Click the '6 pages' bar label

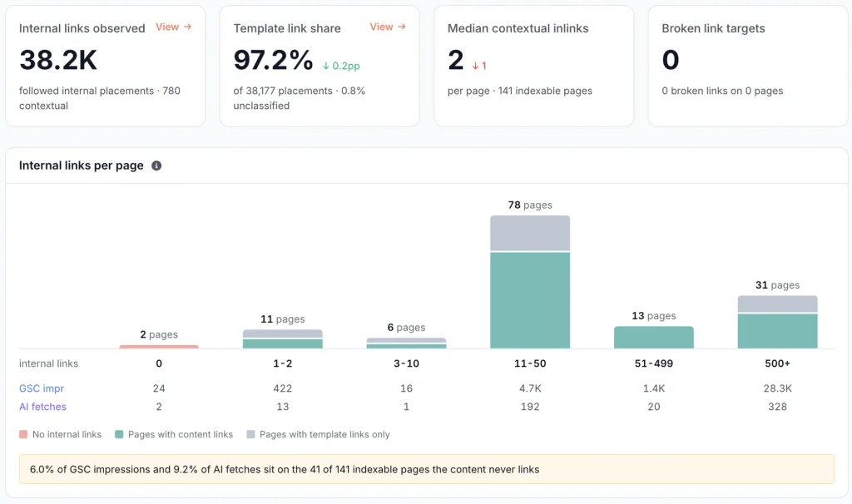(406, 328)
